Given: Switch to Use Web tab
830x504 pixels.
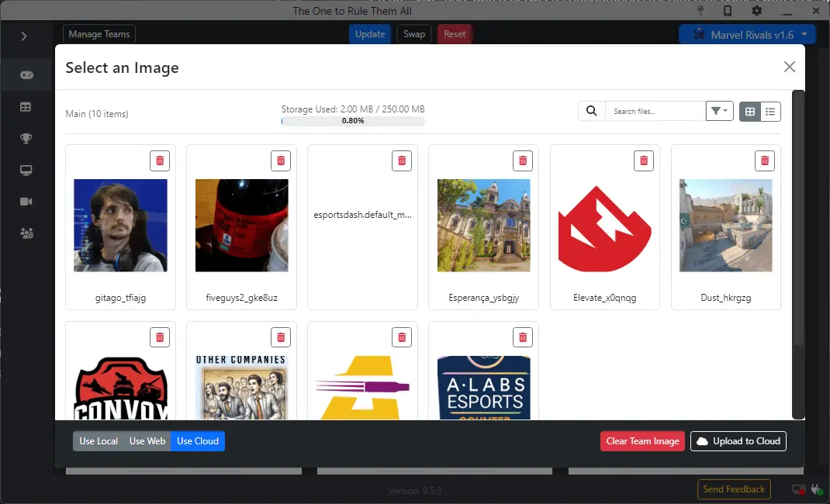Looking at the screenshot, I should [x=147, y=441].
